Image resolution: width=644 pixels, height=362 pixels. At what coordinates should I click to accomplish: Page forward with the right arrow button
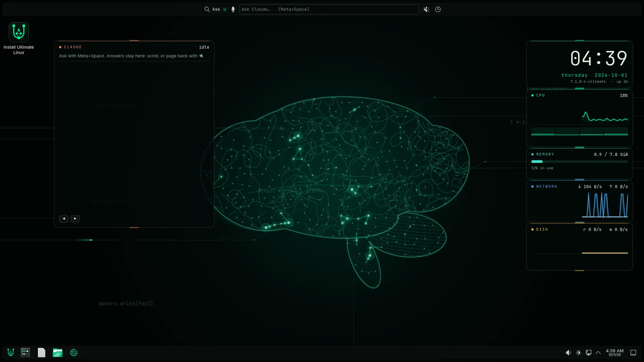click(x=75, y=219)
